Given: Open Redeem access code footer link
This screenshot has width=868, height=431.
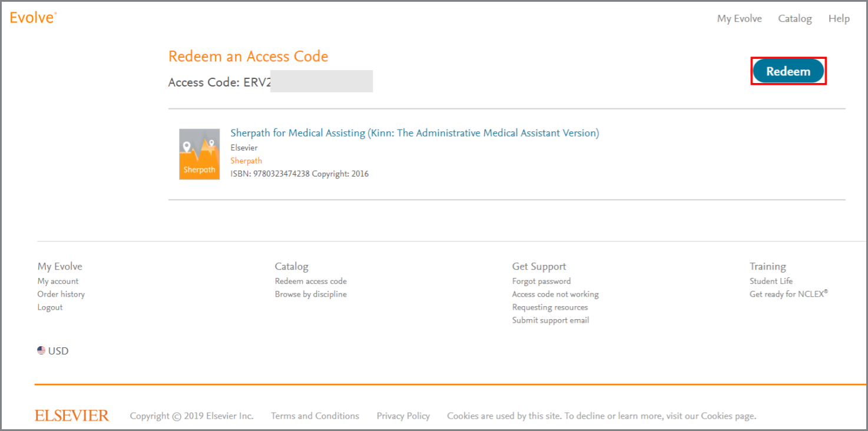Looking at the screenshot, I should coord(311,281).
